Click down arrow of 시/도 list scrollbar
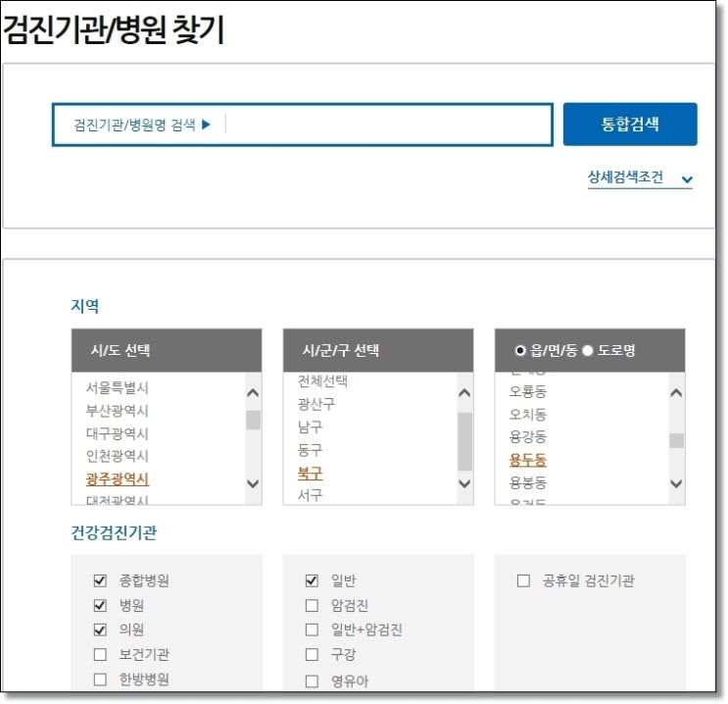This screenshot has height=704, width=728. coord(253,483)
